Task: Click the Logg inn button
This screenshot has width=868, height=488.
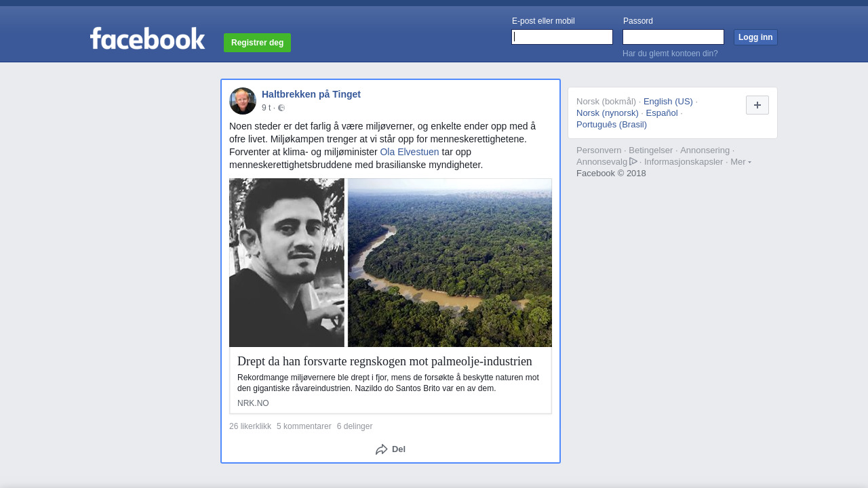Action: click(x=755, y=37)
